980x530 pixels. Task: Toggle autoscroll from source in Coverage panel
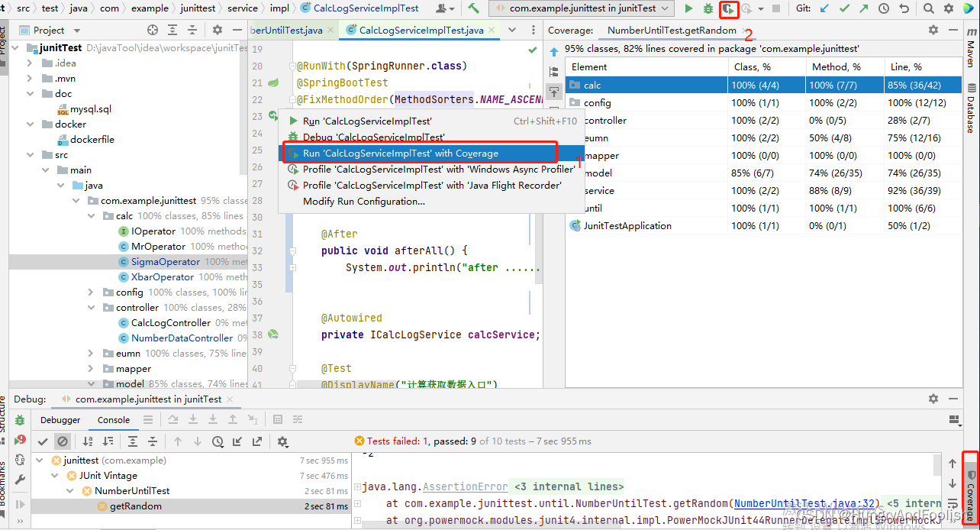click(x=554, y=92)
